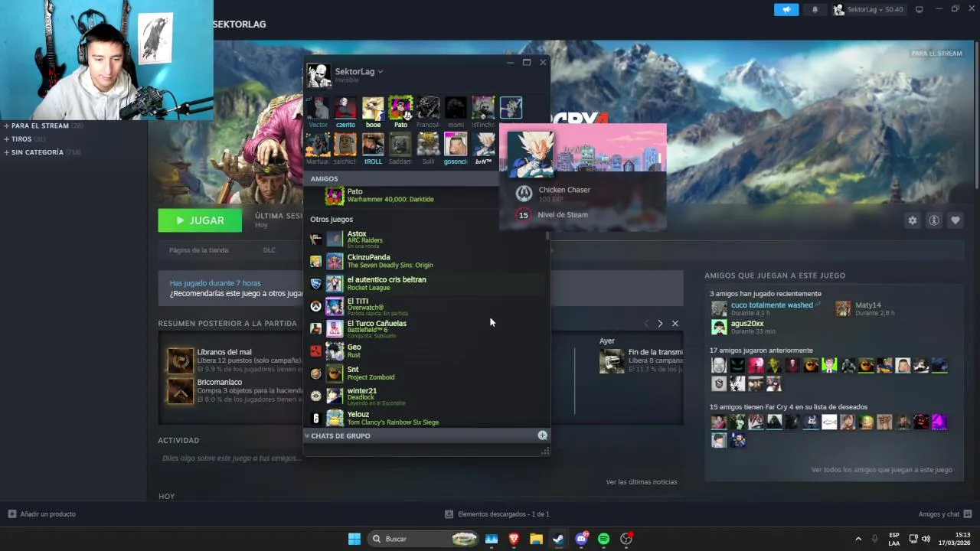Click the Steam Big Picture monitor icon
Screen dimensions: 980x551
tap(920, 9)
